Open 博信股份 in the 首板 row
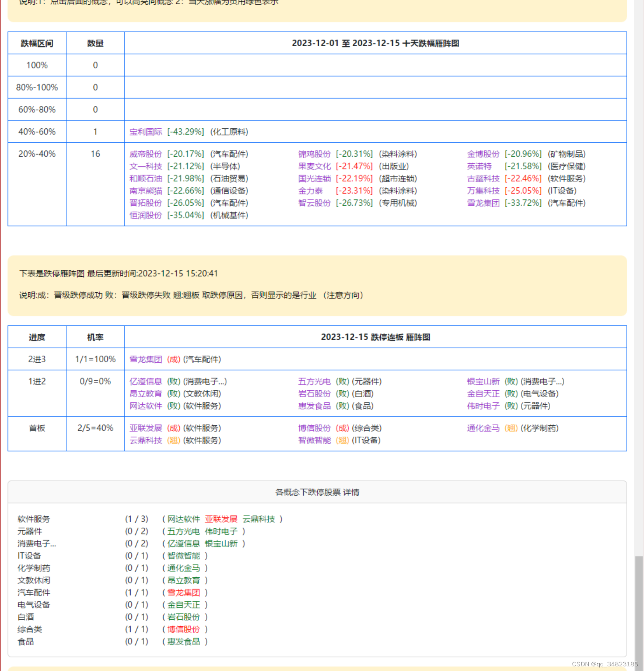Image resolution: width=644 pixels, height=671 pixels. pyautogui.click(x=314, y=428)
